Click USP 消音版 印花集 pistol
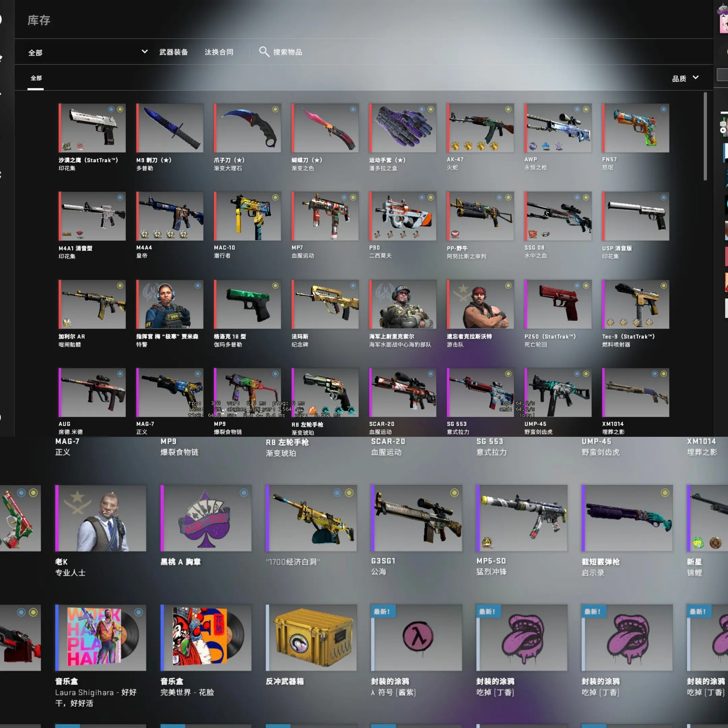Screen dimensions: 728x728 (636, 216)
